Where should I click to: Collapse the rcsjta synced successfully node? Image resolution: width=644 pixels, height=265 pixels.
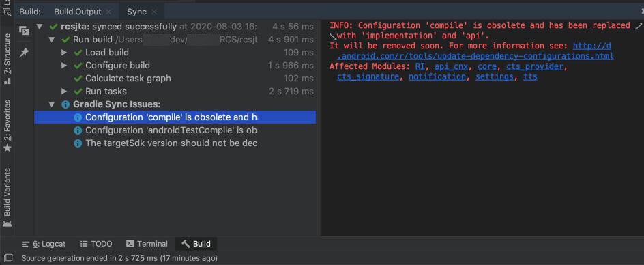(40, 27)
